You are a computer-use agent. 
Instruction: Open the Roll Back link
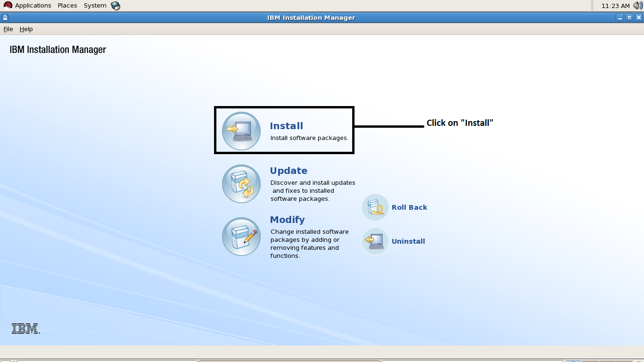click(409, 207)
